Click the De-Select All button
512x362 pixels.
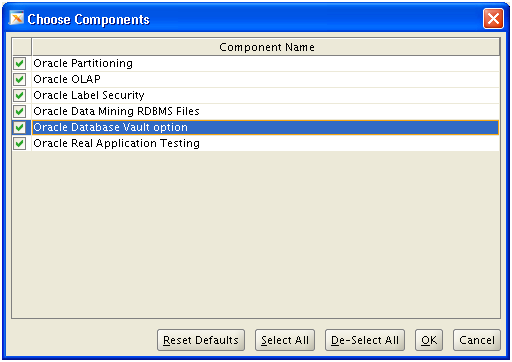(x=365, y=340)
